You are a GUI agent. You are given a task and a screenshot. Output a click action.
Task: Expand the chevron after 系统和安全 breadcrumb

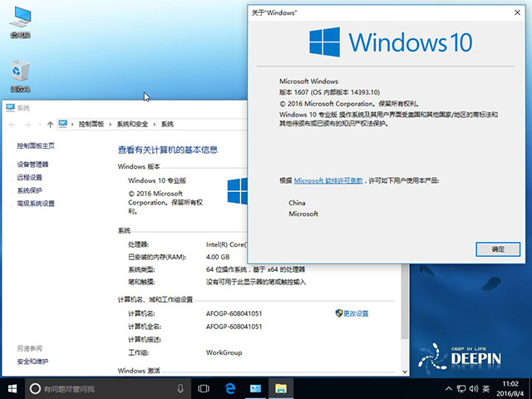click(x=155, y=124)
